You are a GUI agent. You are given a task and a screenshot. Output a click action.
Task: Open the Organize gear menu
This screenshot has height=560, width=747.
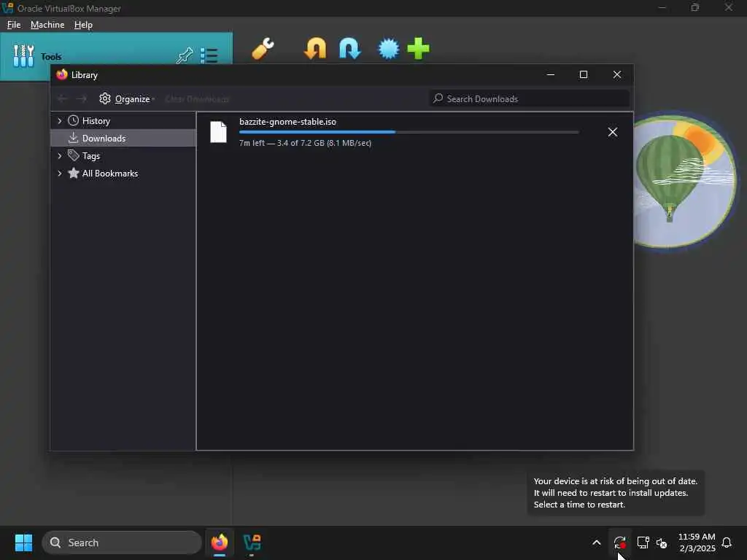tap(127, 98)
